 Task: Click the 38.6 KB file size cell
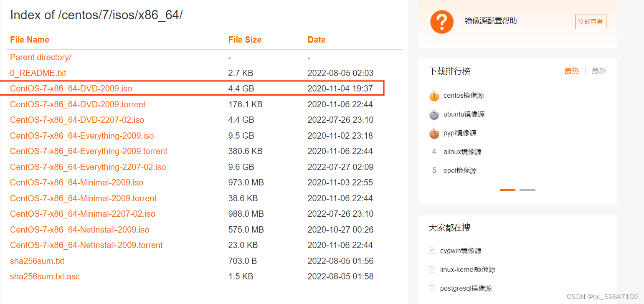243,198
